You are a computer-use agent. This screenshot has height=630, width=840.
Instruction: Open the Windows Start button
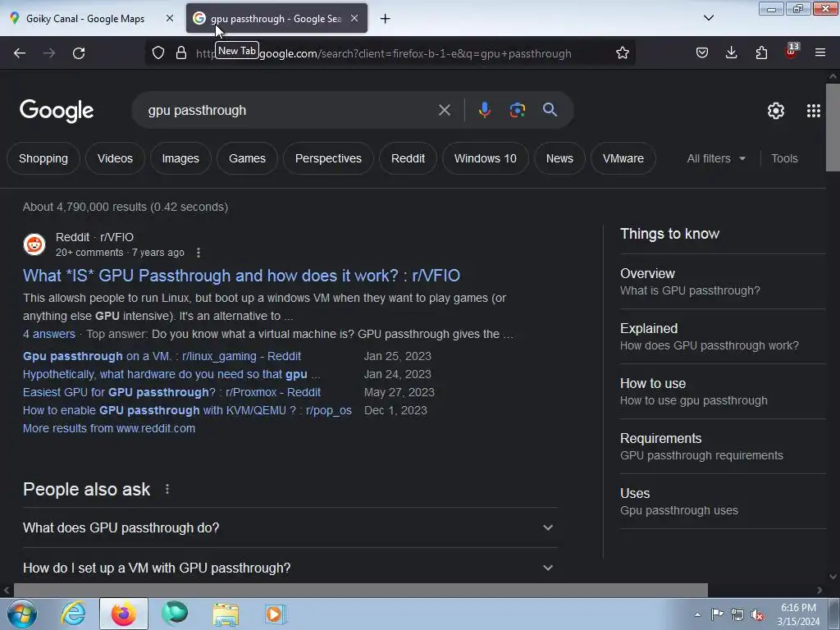coord(22,614)
